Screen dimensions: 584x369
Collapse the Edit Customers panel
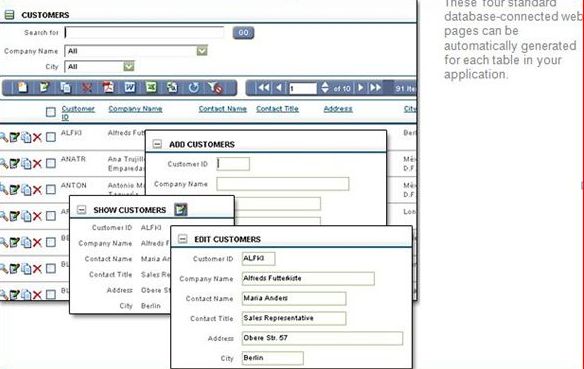182,239
